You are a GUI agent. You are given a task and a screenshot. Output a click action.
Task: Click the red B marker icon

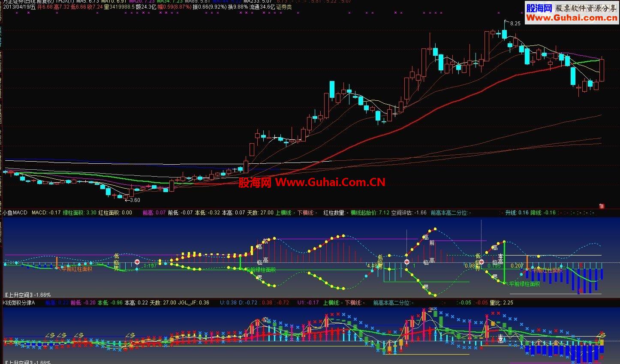tap(602, 206)
